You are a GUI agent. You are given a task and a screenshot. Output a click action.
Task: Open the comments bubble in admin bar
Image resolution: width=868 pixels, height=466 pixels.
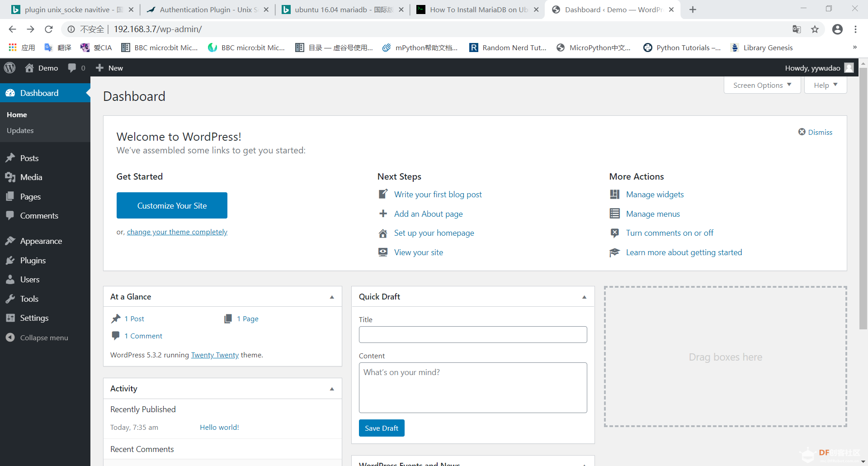72,68
